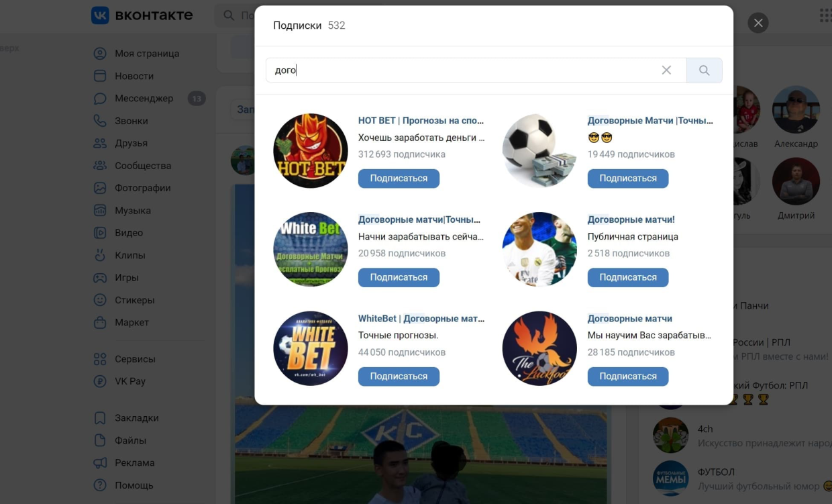Open Games (Игры) section

(126, 278)
